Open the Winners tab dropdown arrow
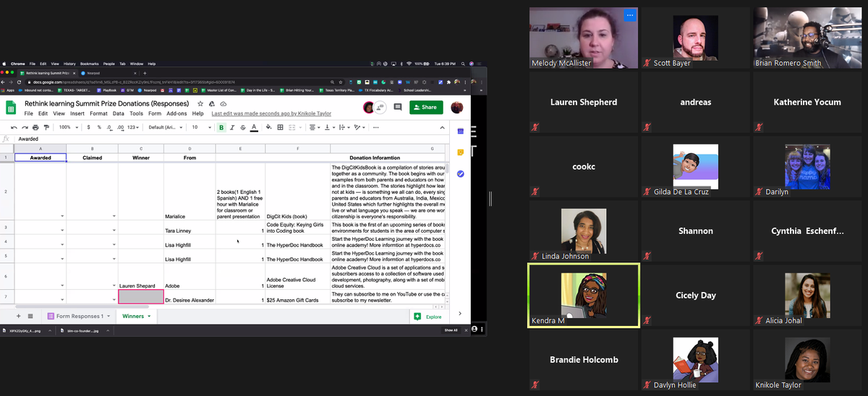Screen dimensions: 868x396 tap(149, 316)
